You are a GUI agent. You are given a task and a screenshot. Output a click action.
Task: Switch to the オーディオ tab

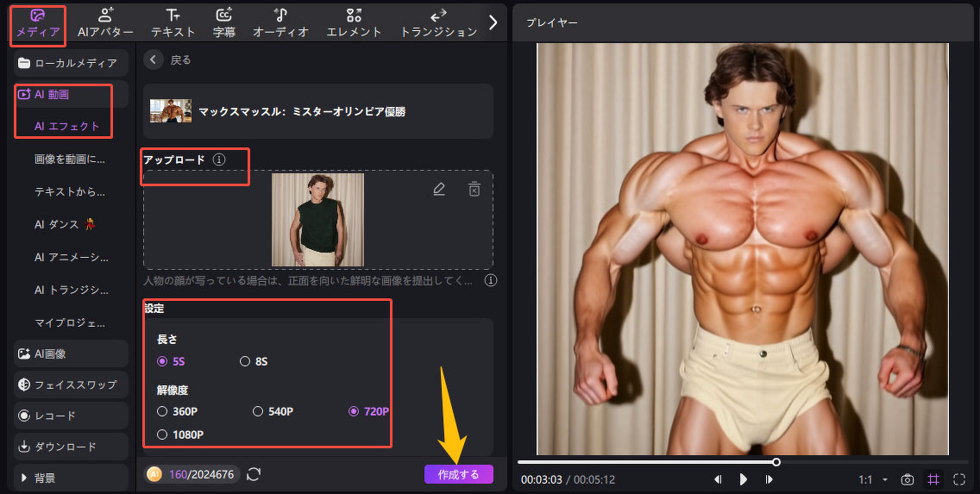tap(280, 23)
